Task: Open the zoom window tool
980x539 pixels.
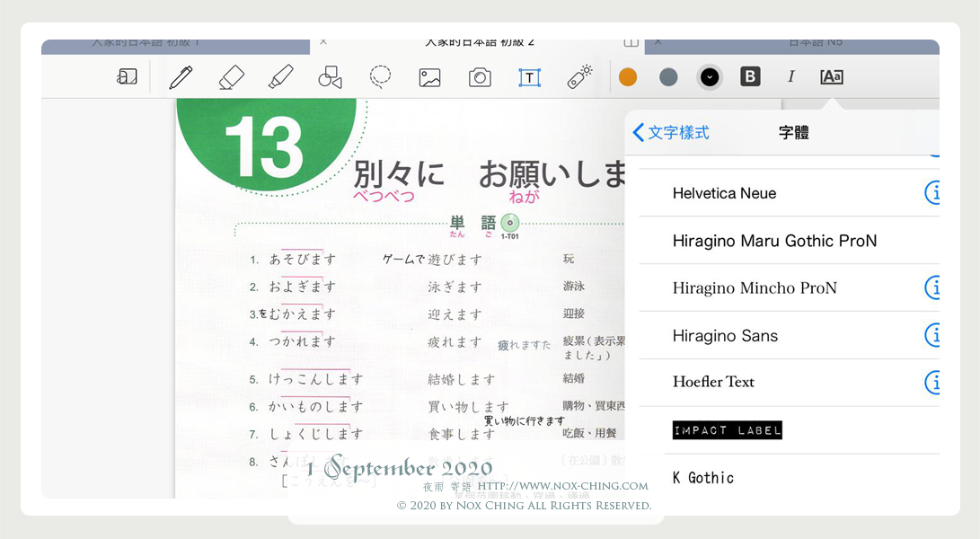Action: [x=127, y=77]
